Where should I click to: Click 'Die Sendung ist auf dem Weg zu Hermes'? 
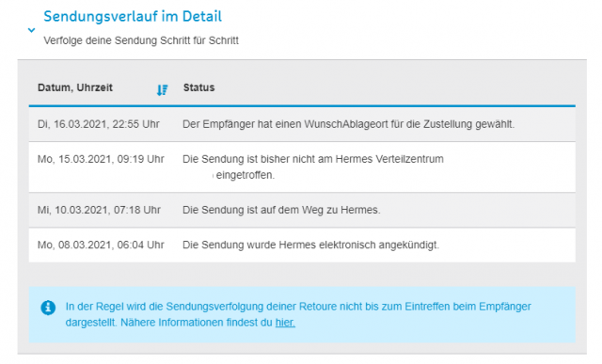tap(281, 210)
